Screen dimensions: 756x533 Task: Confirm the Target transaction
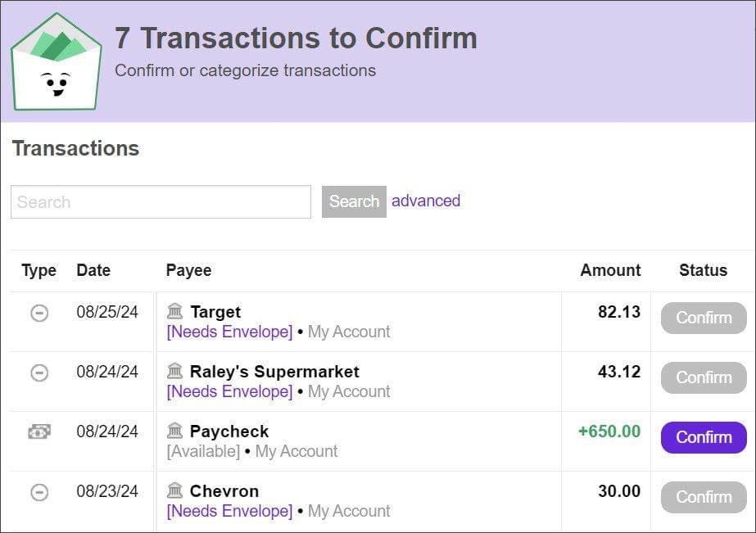[703, 318]
